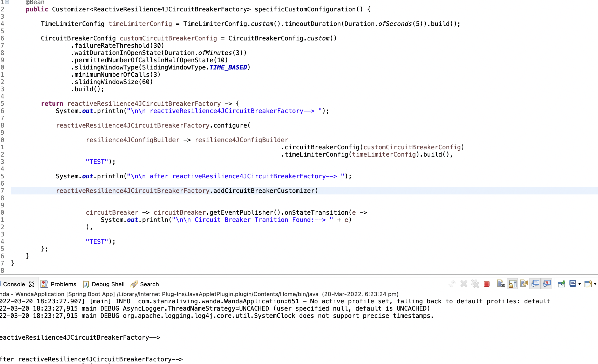Screen dimensions: 598x364
Task: Click the disabled Relaunch icon in console toolbar
Action: tap(452, 284)
